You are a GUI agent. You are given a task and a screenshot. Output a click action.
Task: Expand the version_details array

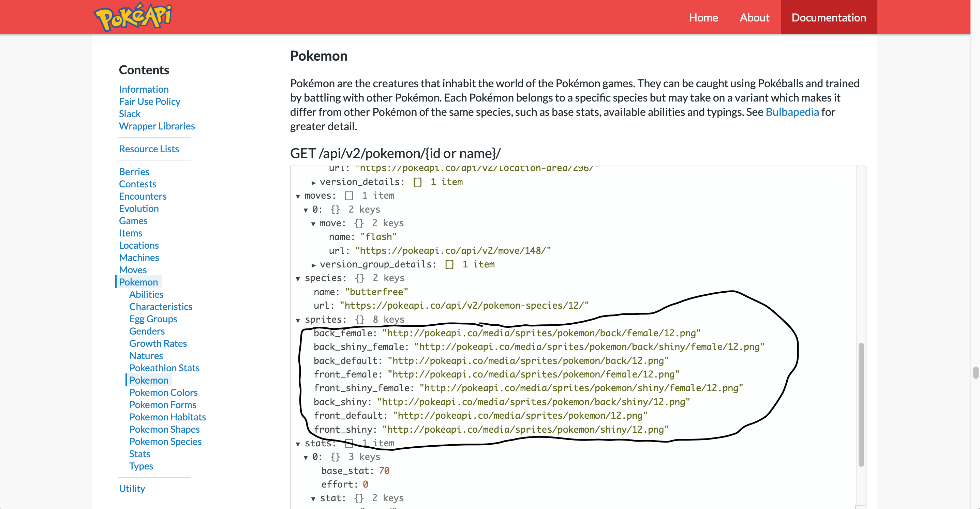click(314, 182)
